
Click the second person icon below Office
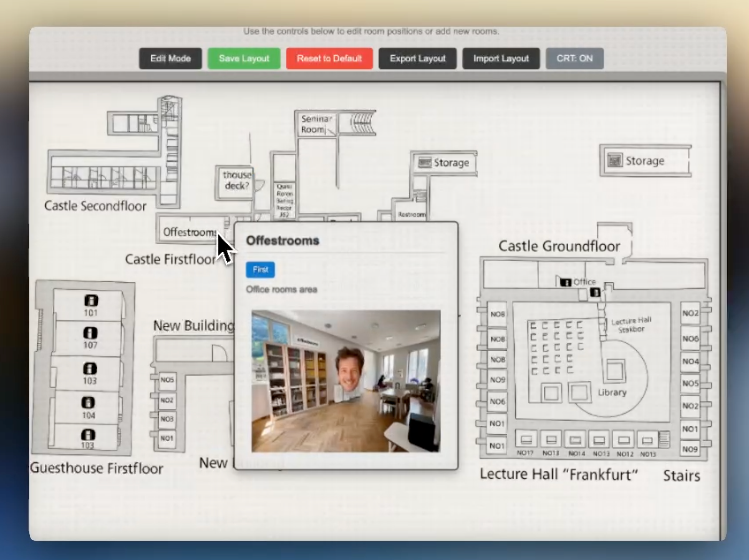pyautogui.click(x=595, y=293)
